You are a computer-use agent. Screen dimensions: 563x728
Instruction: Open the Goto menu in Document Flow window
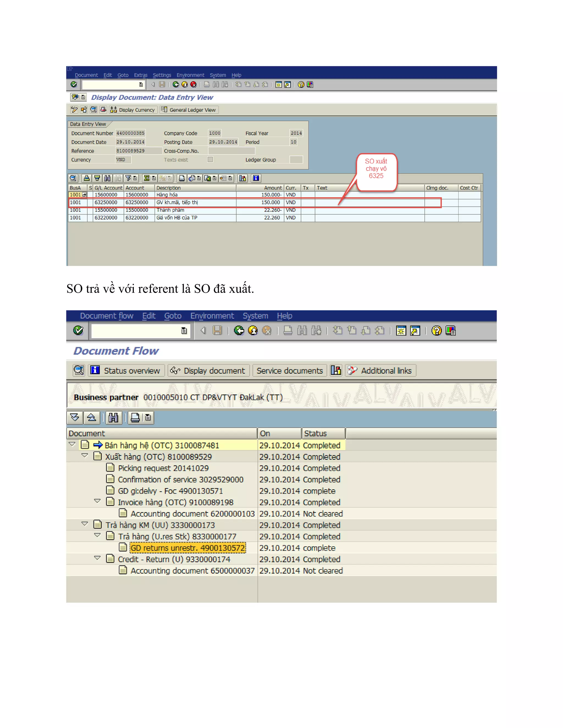[172, 316]
